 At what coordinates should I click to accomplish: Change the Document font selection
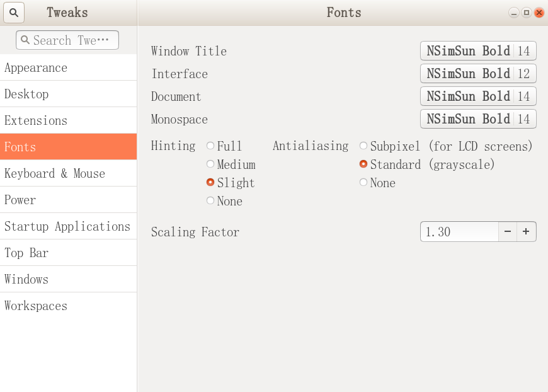click(x=478, y=96)
